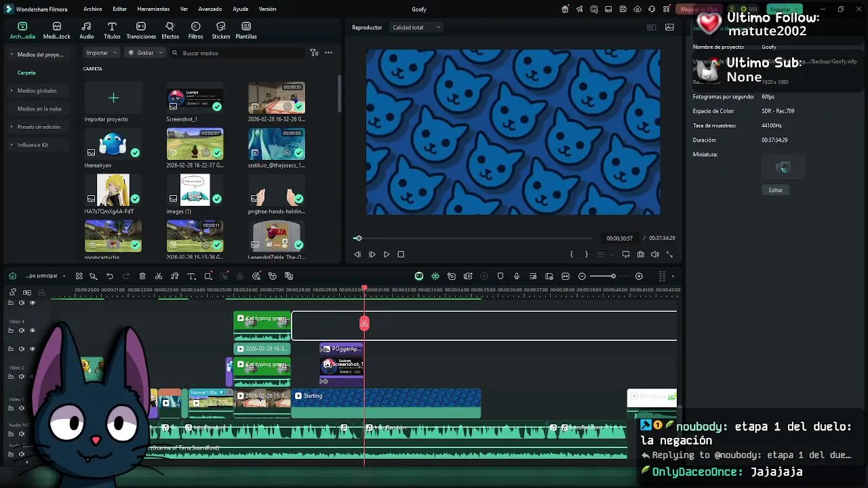Click the mark in curly brace
Screen dimensions: 868x488
[x=572, y=254]
